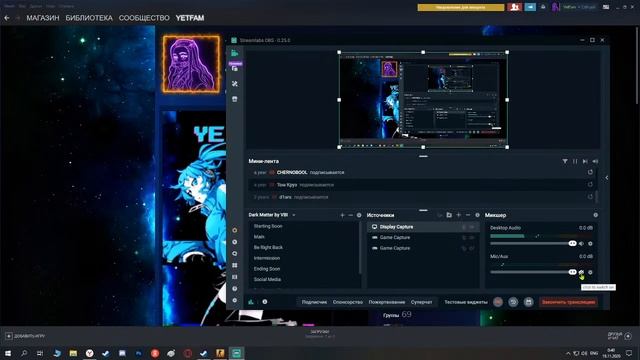Toggle visibility of second Game Capture
The width and height of the screenshot is (640, 360).
[x=472, y=248]
